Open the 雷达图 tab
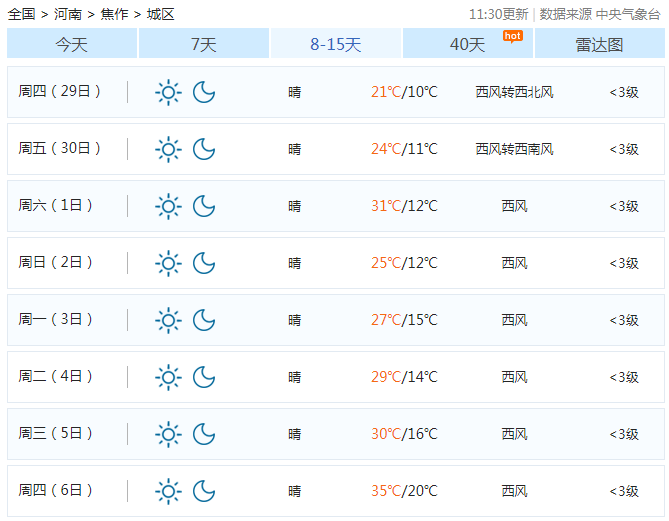The height and width of the screenshot is (521, 669). tap(599, 44)
